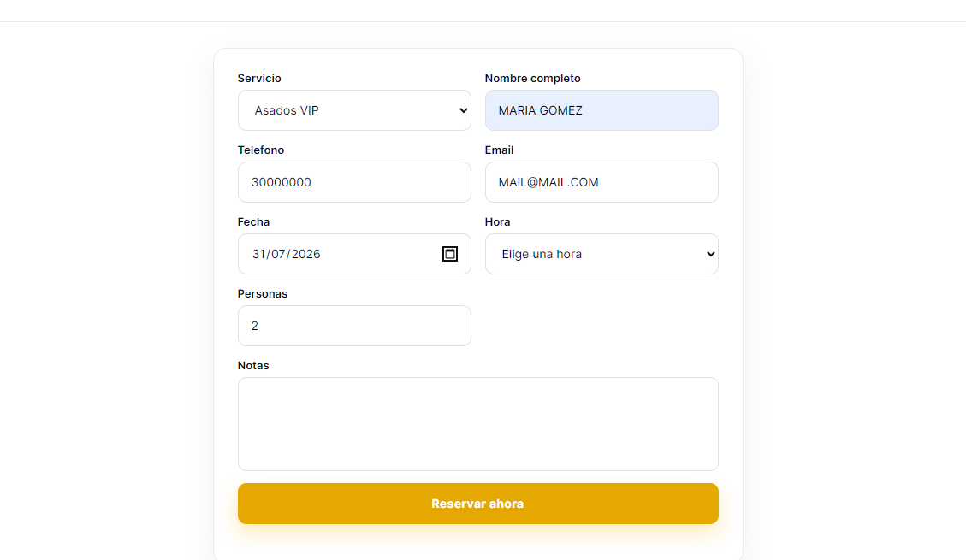
Task: Select the year segment 2026 in Fecha
Action: [x=305, y=254]
